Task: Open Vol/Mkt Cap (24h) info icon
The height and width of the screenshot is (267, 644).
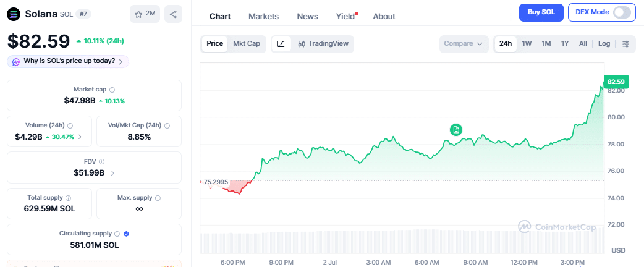Action: point(167,125)
